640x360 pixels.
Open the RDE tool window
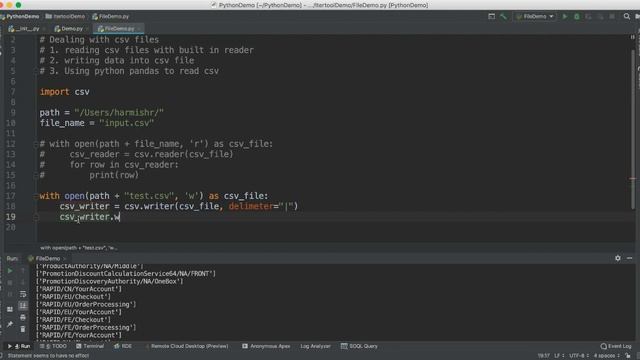tap(123, 346)
